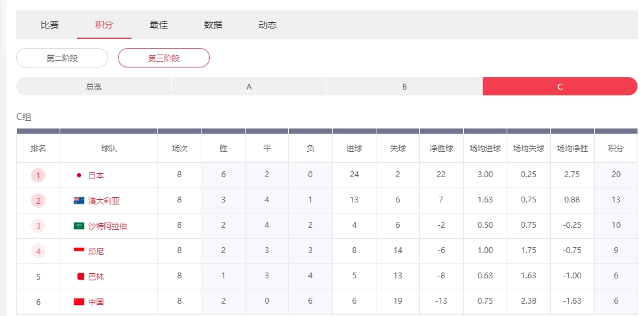The image size is (644, 316).
Task: Switch to the 比赛 tab
Action: 50,25
